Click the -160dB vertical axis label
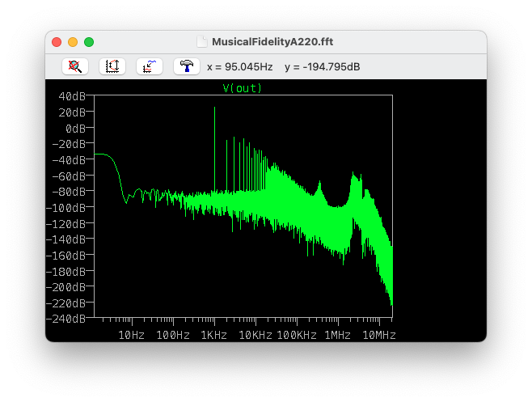532x402 pixels. click(x=65, y=256)
